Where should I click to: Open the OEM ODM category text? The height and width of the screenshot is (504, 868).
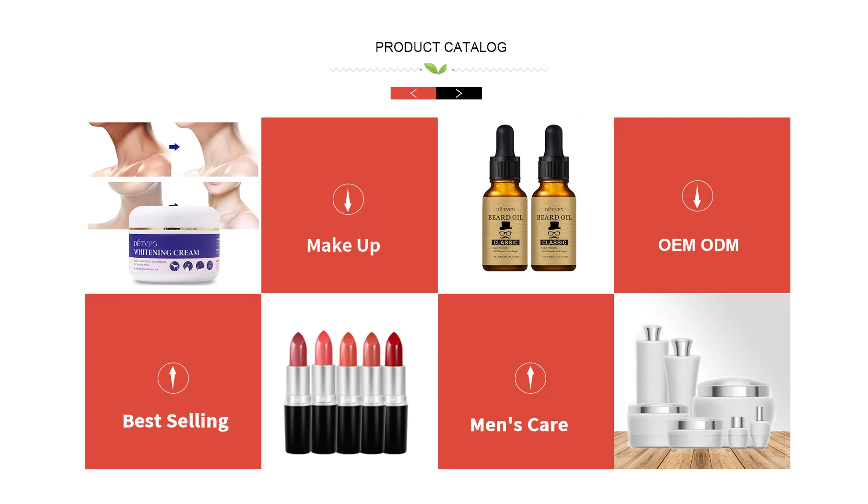[x=698, y=245]
